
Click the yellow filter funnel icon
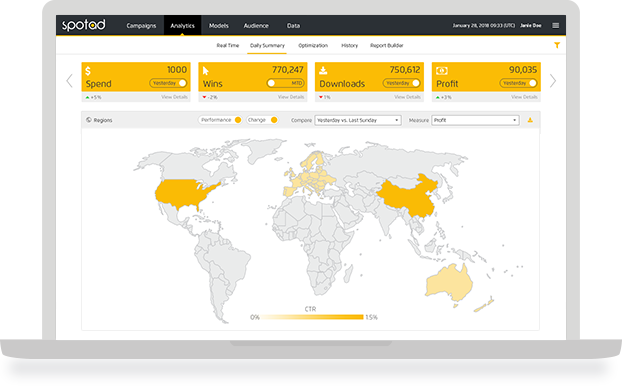pos(557,45)
